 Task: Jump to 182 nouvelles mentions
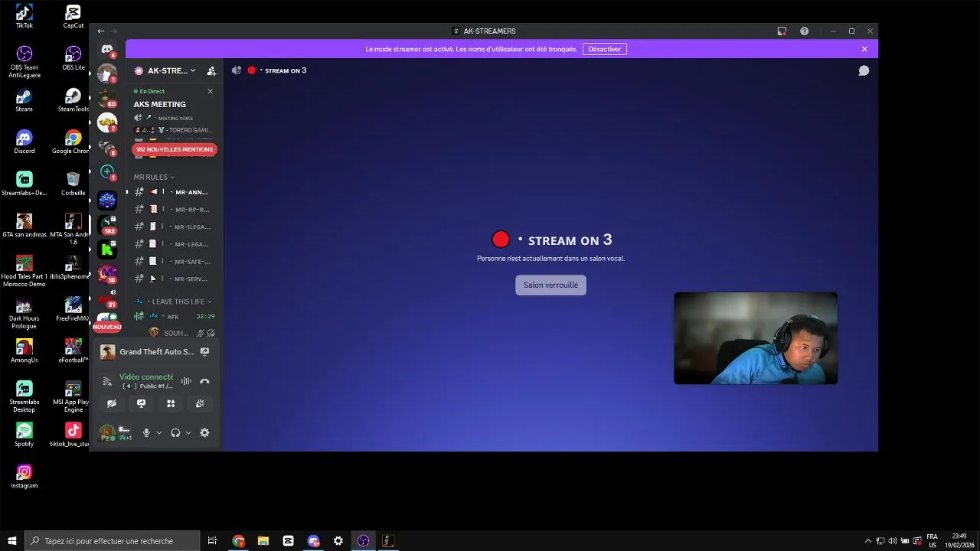(175, 149)
